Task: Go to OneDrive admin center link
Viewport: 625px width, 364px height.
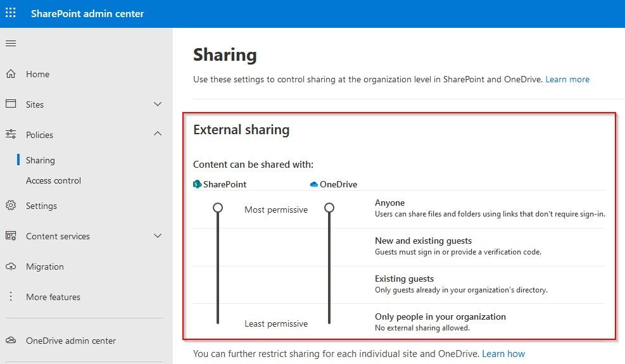Action: (71, 341)
